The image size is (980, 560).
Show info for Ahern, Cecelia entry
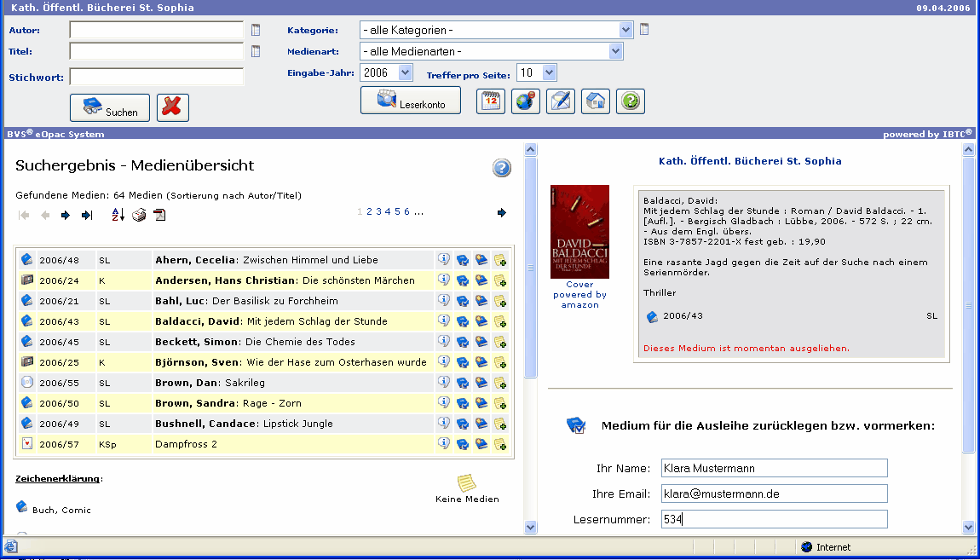pos(444,259)
